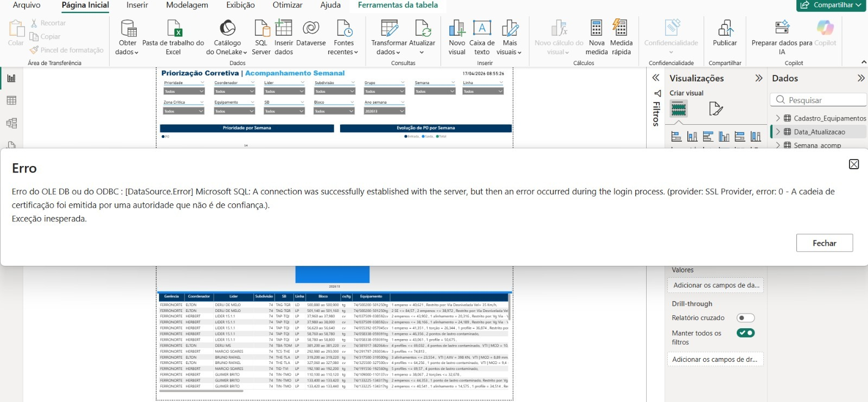Image resolution: width=868 pixels, height=402 pixels.
Task: Choose the 100% stacked column chart visual
Action: 755,137
